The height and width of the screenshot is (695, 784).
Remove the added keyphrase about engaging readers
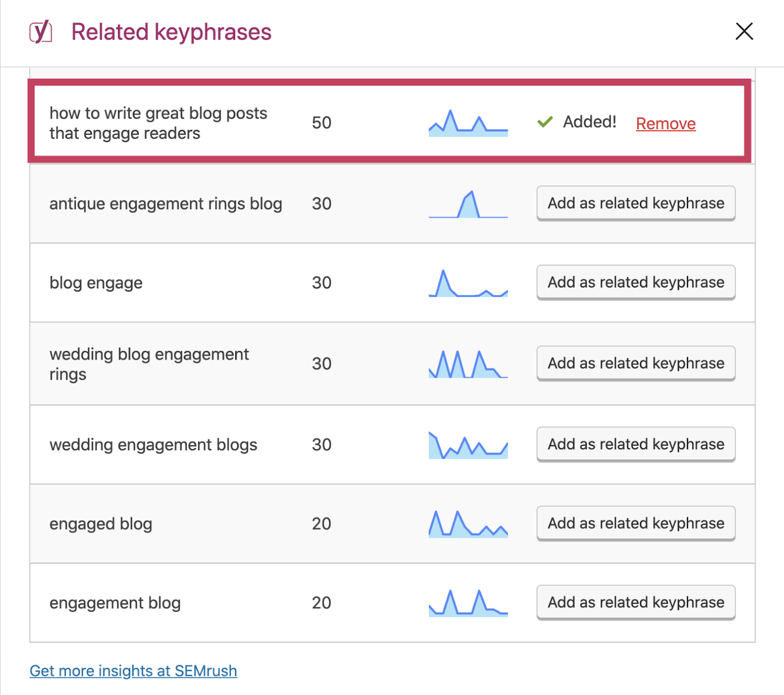pyautogui.click(x=665, y=123)
